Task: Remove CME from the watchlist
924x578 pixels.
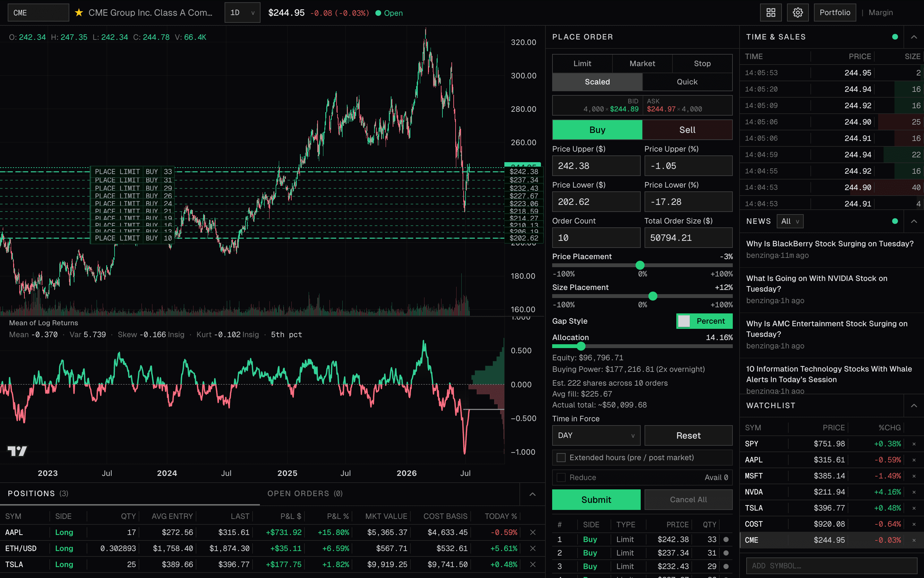Action: 914,540
